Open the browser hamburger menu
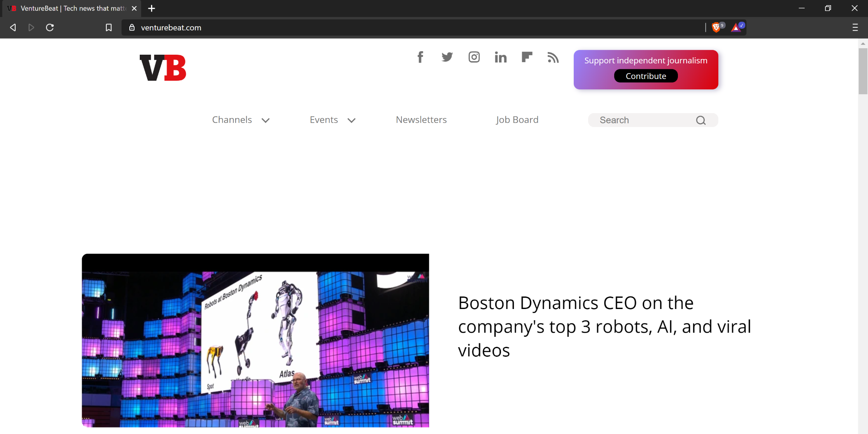Viewport: 868px width, 434px height. [855, 27]
